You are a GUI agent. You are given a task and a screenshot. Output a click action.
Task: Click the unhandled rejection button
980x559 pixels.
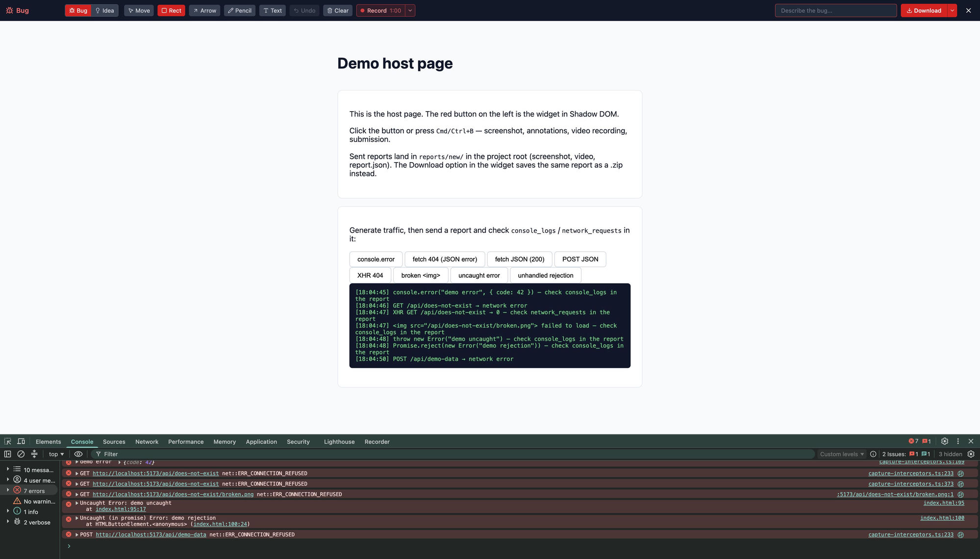tap(546, 275)
